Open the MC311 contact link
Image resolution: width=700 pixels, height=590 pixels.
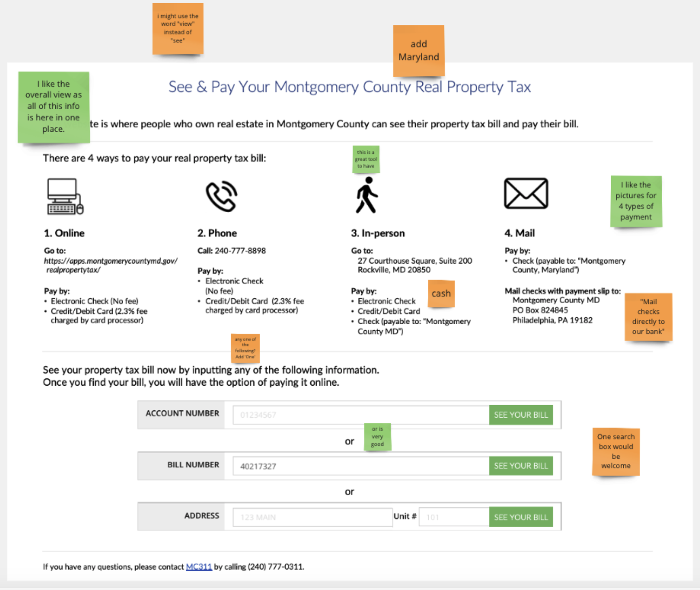(199, 566)
